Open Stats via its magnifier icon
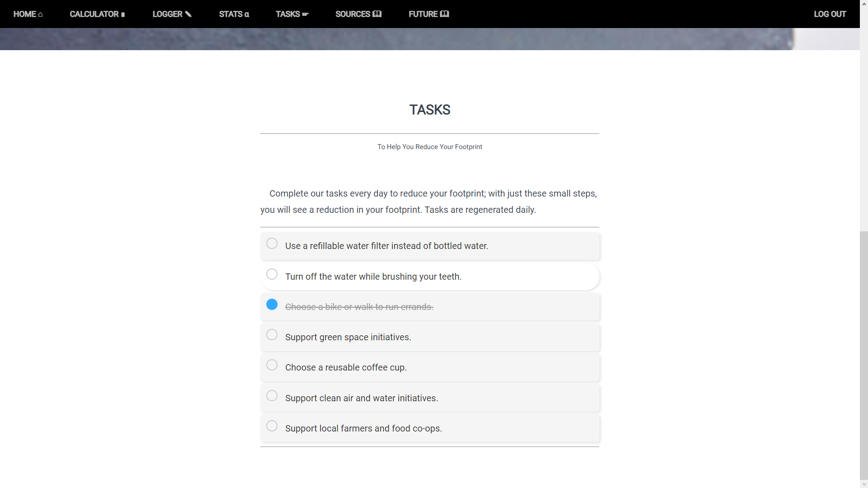Image resolution: width=868 pixels, height=488 pixels. [x=247, y=14]
